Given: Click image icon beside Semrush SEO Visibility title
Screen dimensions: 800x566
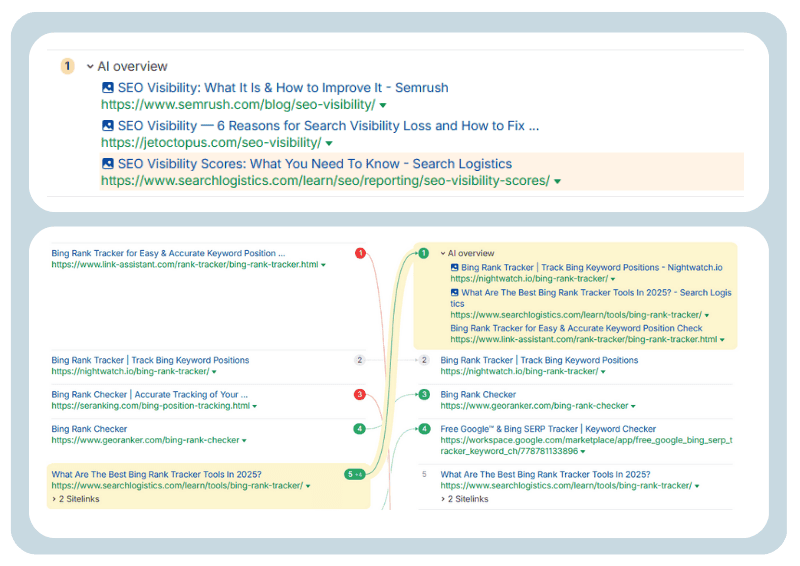Looking at the screenshot, I should click(x=108, y=87).
